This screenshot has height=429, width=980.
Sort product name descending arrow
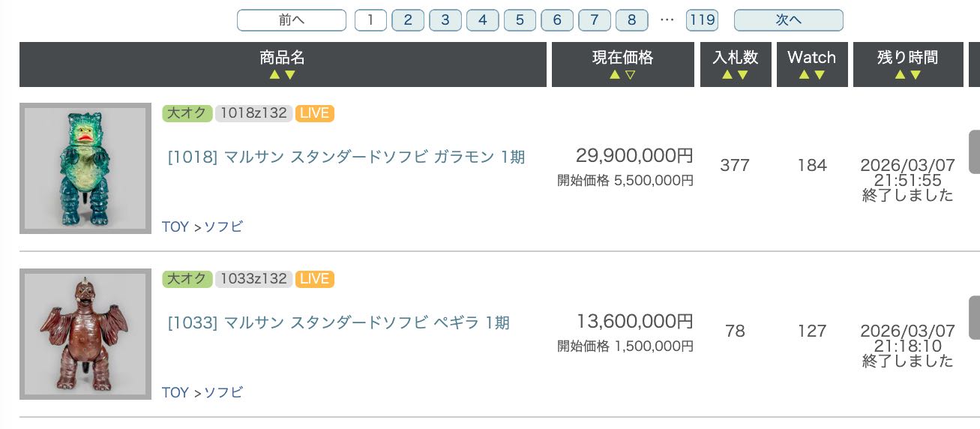290,75
